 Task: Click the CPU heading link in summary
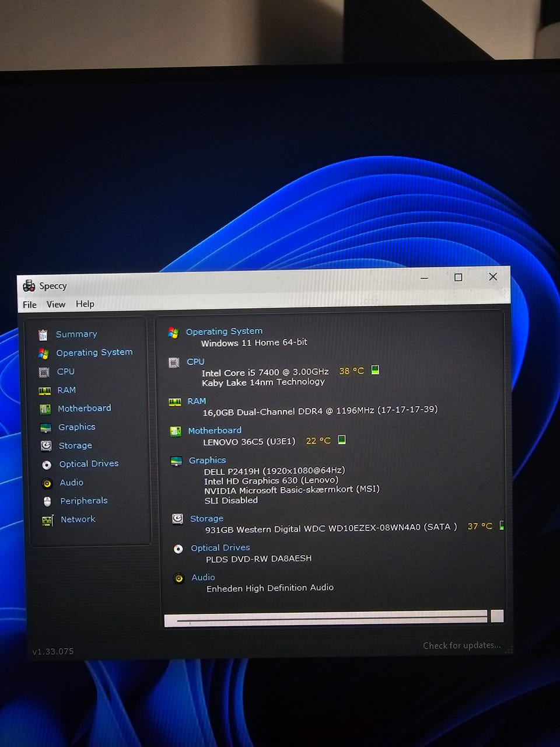(x=195, y=362)
